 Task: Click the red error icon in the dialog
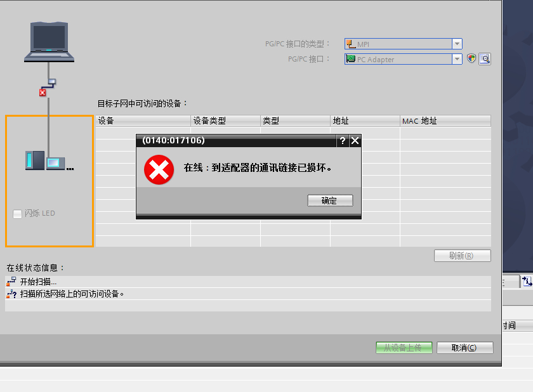tap(159, 169)
